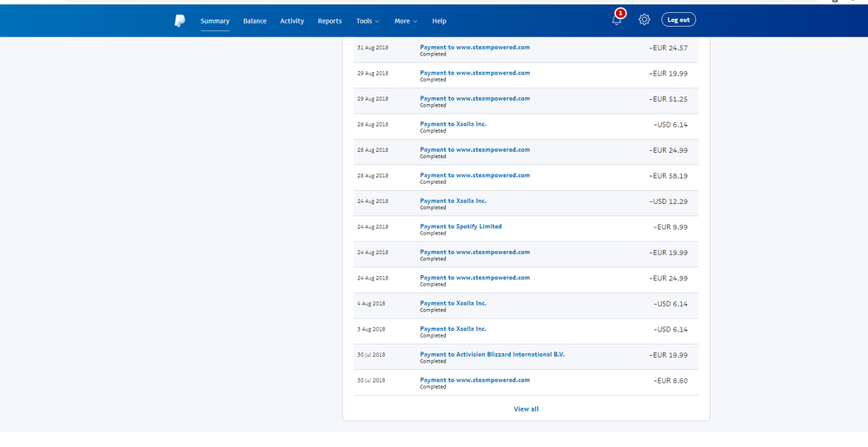Open the 4 Aug Xsolla Inc. payment
Screen dimensions: 868x447
pyautogui.click(x=453, y=303)
